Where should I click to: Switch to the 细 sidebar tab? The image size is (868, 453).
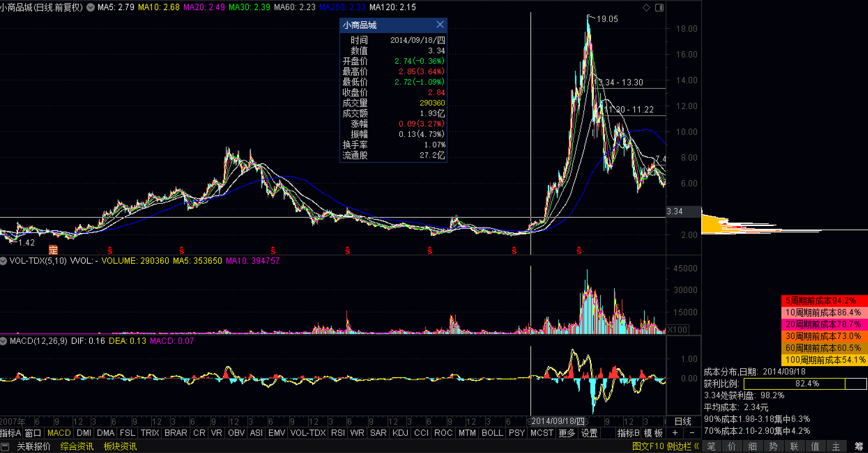pyautogui.click(x=753, y=446)
